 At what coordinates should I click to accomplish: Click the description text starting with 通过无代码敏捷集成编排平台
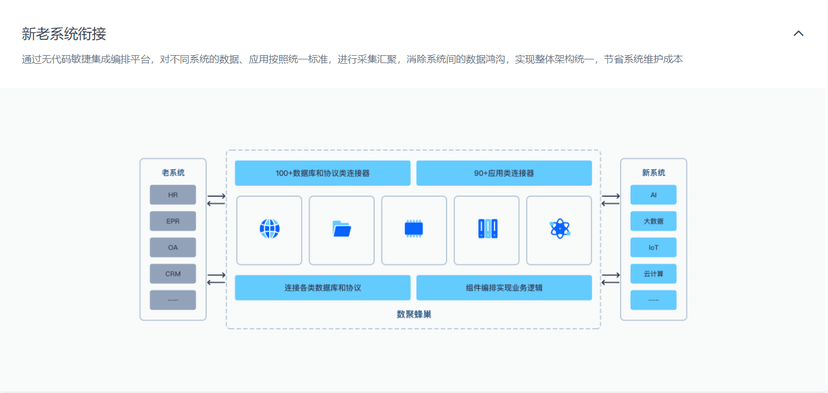click(352, 60)
